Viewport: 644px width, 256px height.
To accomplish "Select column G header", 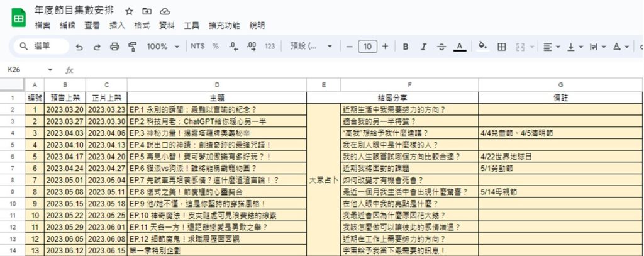I will [x=561, y=85].
